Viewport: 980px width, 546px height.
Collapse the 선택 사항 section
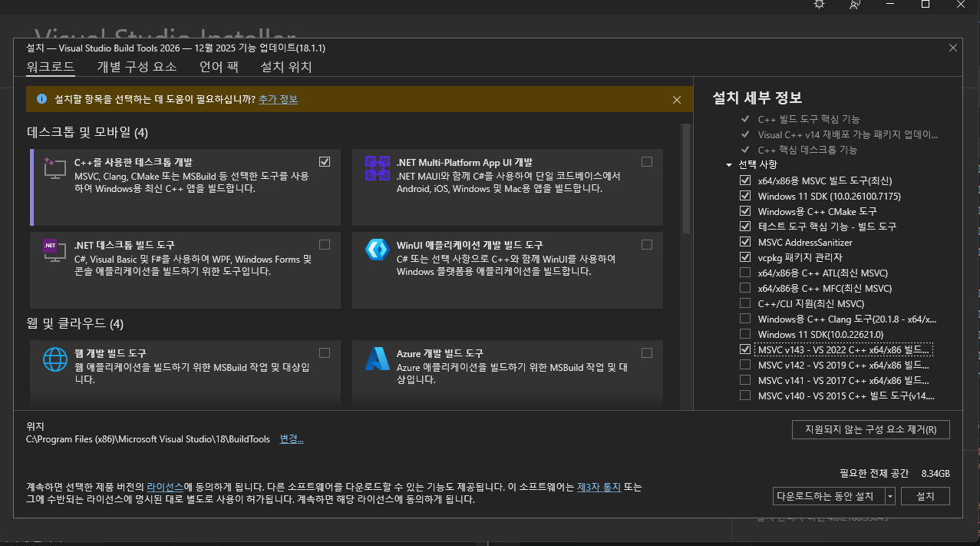[x=729, y=165]
